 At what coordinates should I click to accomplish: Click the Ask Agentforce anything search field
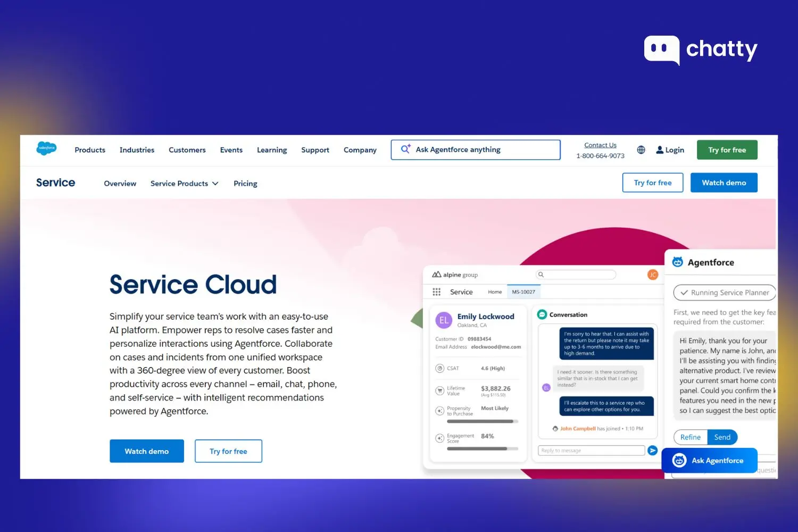[x=476, y=149]
